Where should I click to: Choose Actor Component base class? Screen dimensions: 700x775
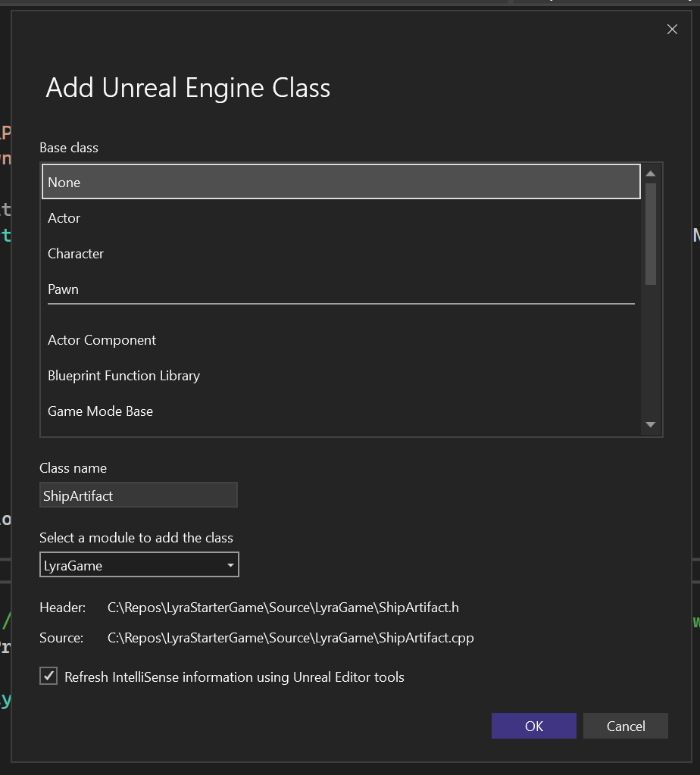click(341, 340)
